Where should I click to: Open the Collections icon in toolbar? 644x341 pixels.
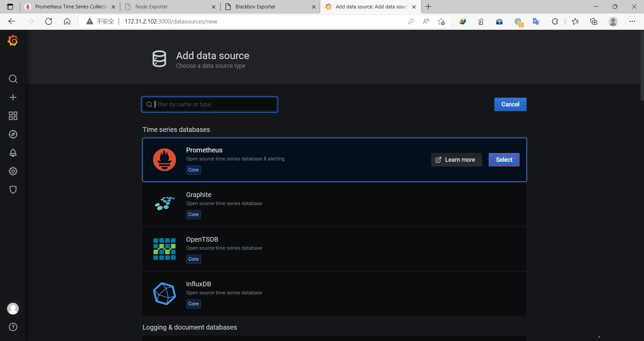pyautogui.click(x=594, y=21)
